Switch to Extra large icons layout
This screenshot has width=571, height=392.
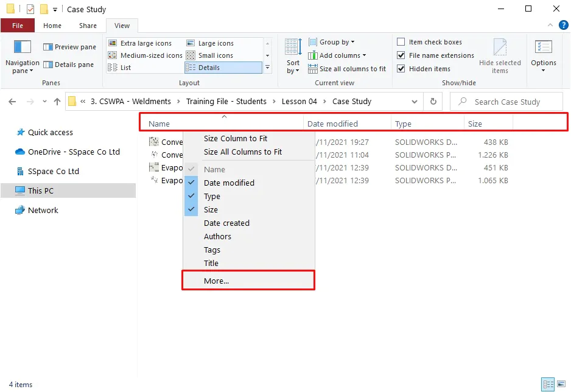pos(141,43)
